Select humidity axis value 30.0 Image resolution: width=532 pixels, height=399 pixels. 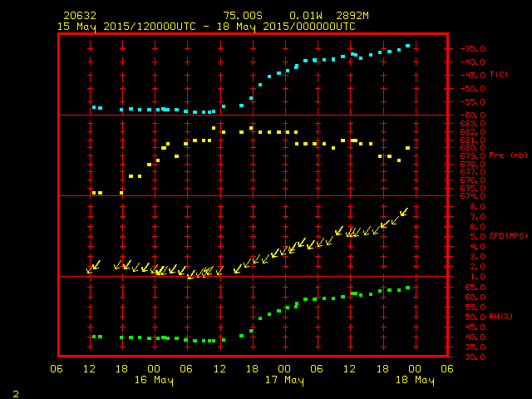click(475, 357)
